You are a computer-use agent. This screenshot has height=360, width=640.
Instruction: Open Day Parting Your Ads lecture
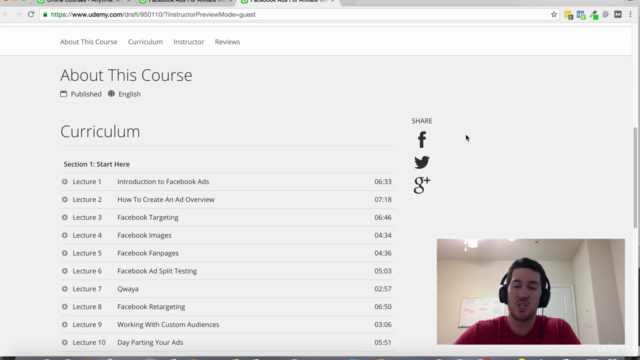150,342
